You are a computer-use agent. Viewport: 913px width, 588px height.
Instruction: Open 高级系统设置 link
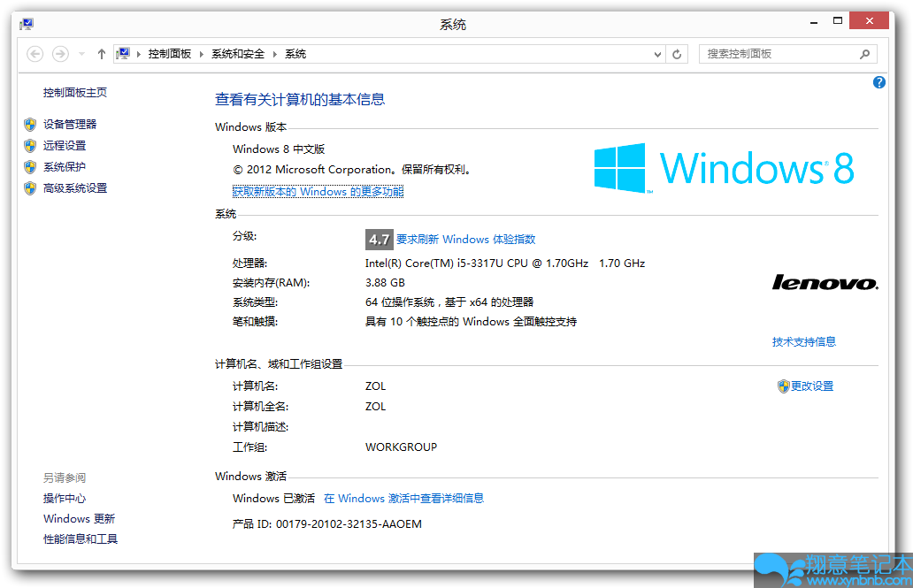(x=75, y=188)
